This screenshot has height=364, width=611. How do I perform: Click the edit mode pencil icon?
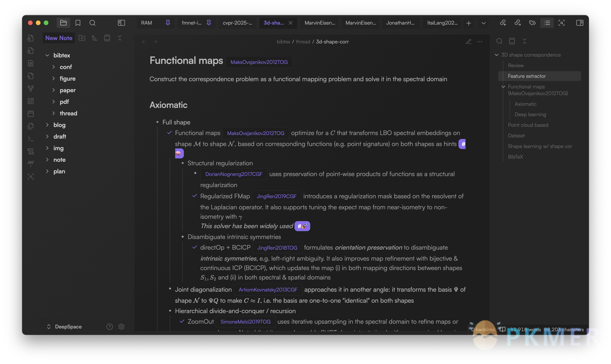point(468,42)
